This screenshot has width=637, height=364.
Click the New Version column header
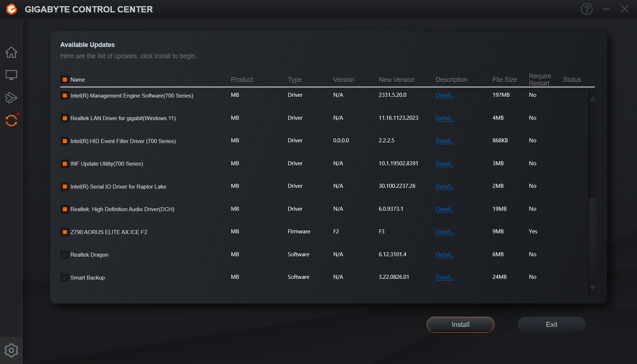pyautogui.click(x=396, y=80)
